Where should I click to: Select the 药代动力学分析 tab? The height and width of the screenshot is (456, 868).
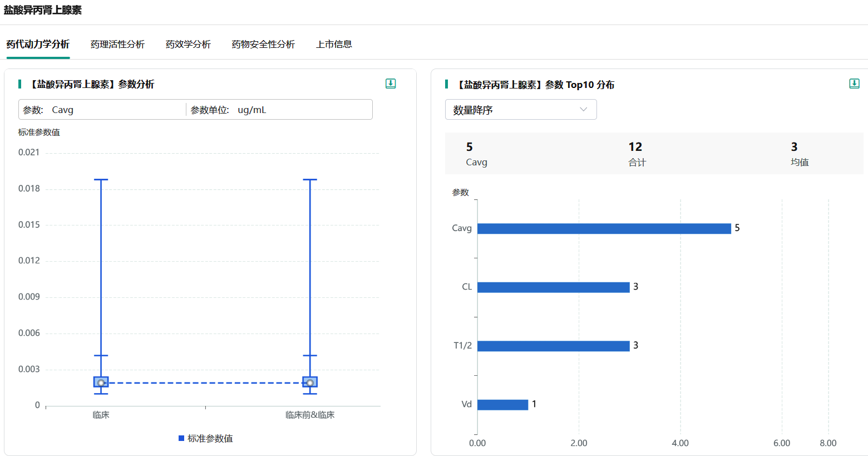(x=38, y=45)
